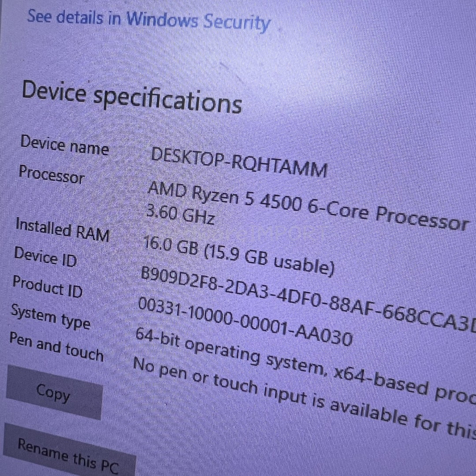Click the System type label
The image size is (476, 476).
pyautogui.click(x=50, y=317)
